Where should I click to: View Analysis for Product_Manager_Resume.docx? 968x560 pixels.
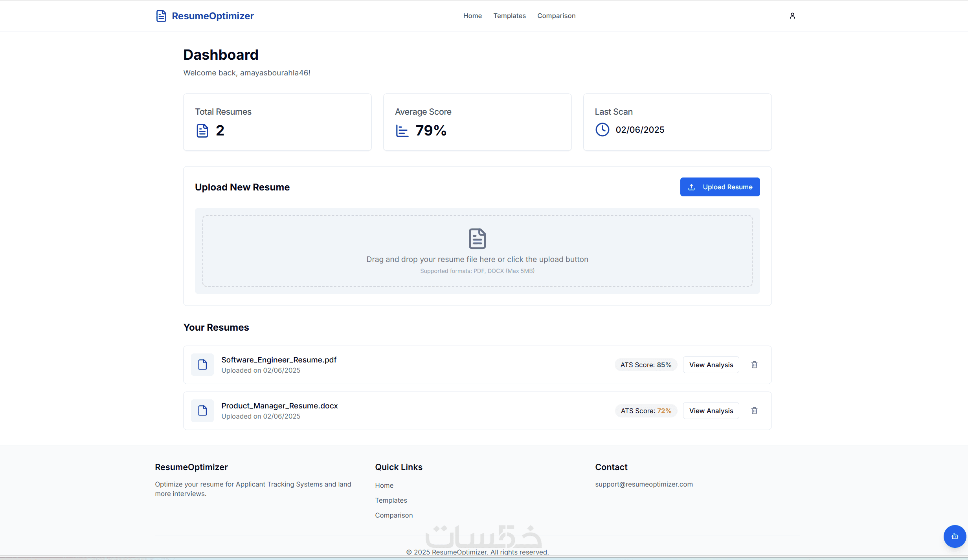tap(711, 411)
